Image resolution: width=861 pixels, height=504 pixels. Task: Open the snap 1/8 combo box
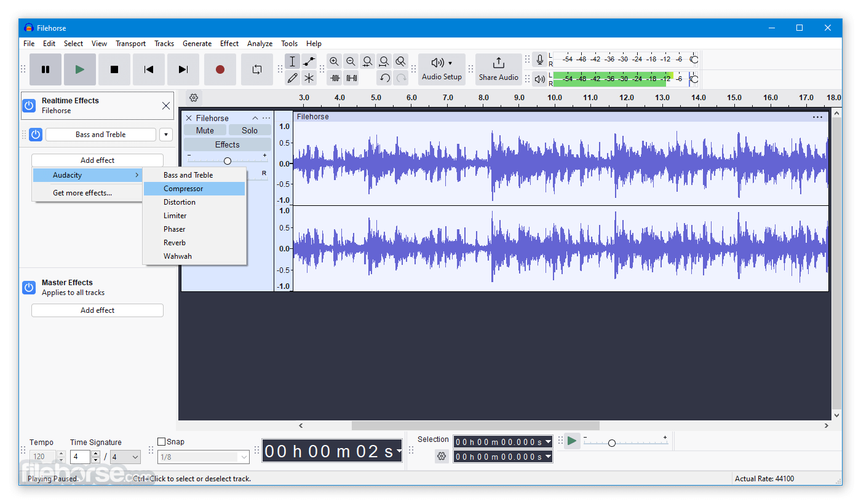(204, 457)
